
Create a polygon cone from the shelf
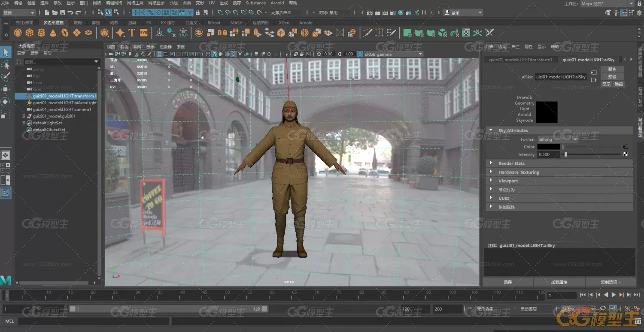[x=53, y=33]
